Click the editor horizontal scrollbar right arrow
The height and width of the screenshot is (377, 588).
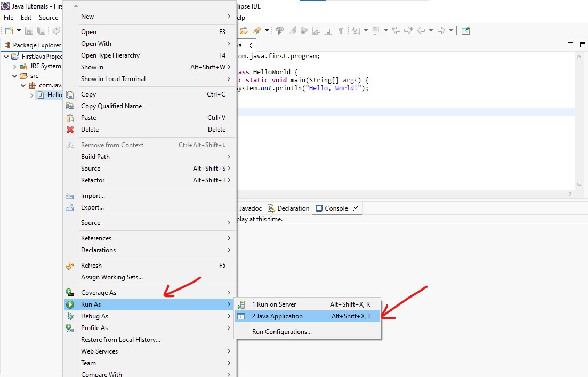(x=570, y=194)
